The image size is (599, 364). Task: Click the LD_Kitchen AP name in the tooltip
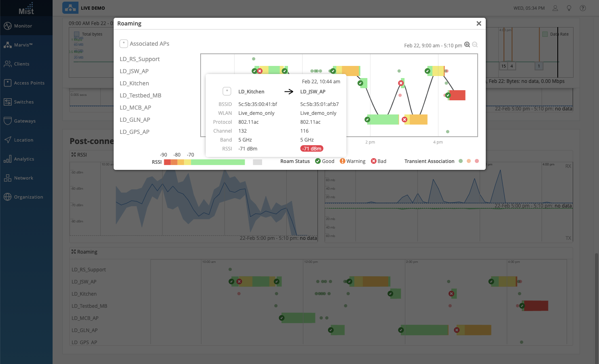coord(251,92)
